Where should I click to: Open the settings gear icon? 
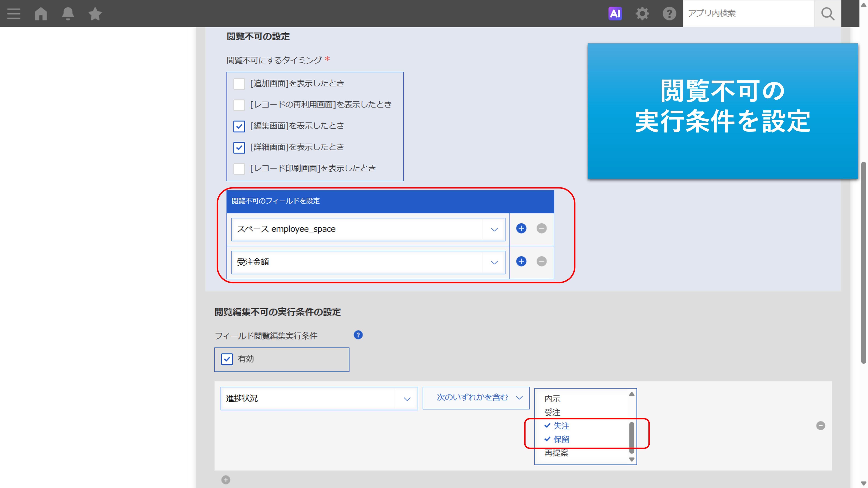pos(642,14)
